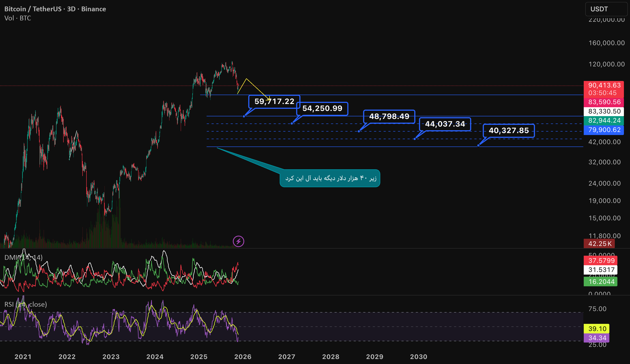The height and width of the screenshot is (364, 630).
Task: Click the purple lightning bolt event icon
Action: [x=238, y=241]
